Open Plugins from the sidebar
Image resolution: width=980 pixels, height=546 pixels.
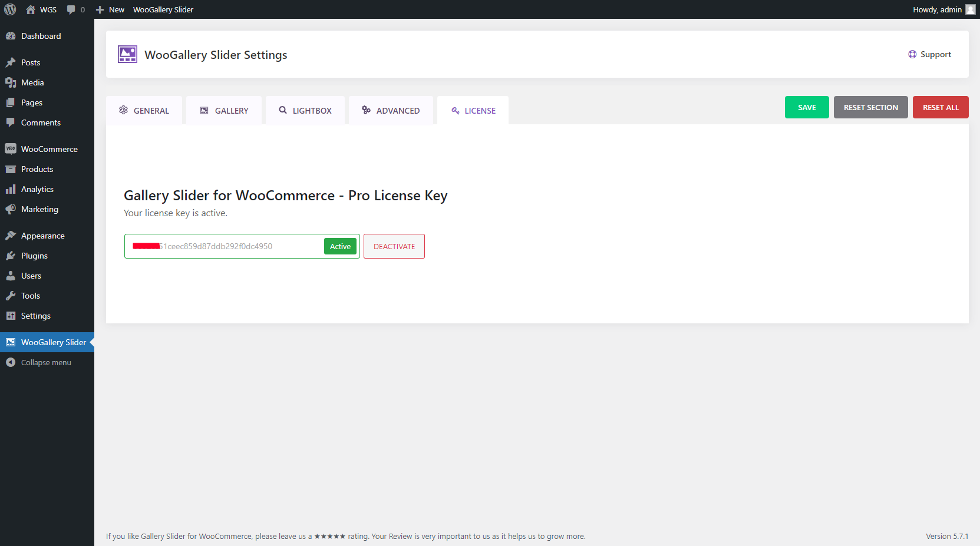click(34, 256)
